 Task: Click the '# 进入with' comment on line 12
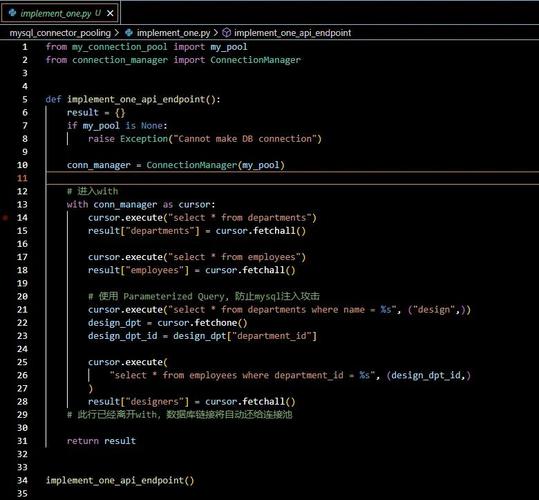(x=92, y=191)
